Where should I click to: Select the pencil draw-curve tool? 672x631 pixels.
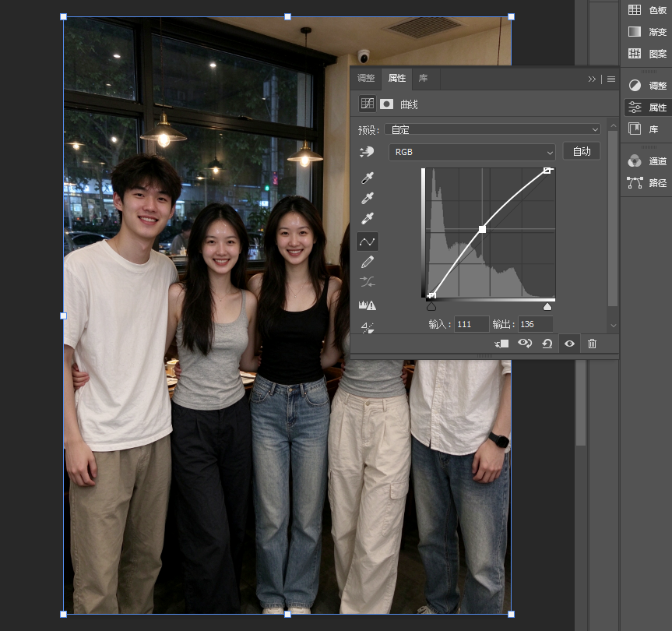point(368,262)
